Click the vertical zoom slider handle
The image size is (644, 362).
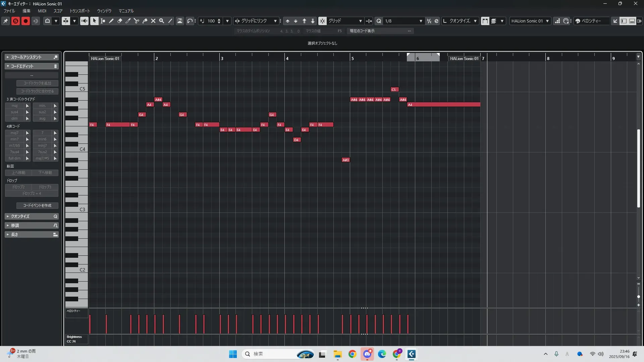pos(638,297)
